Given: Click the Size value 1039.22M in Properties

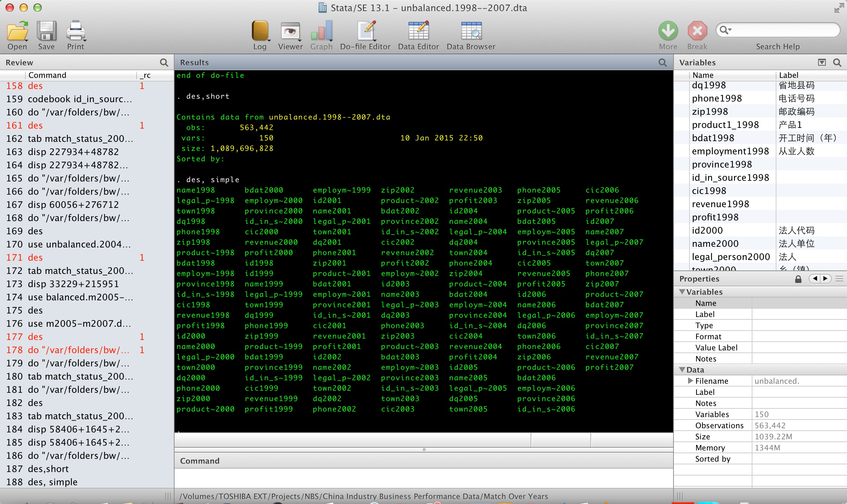Looking at the screenshot, I should [773, 437].
